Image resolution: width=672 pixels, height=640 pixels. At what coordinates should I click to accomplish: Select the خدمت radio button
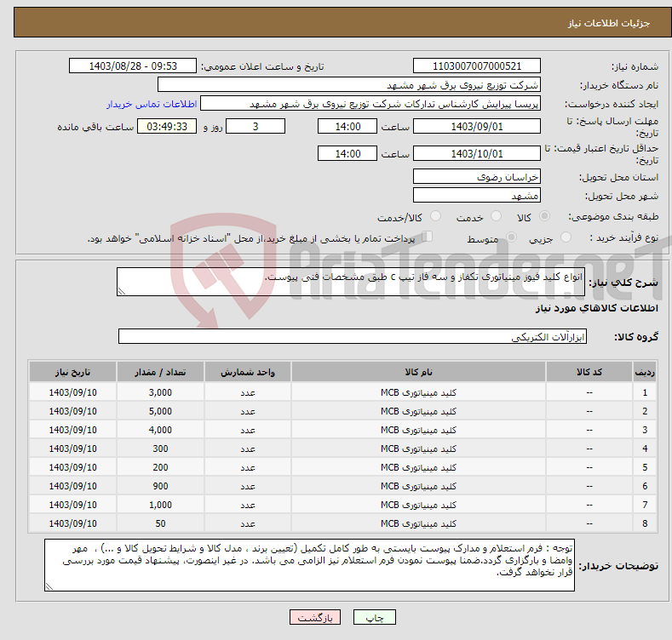[x=496, y=216]
